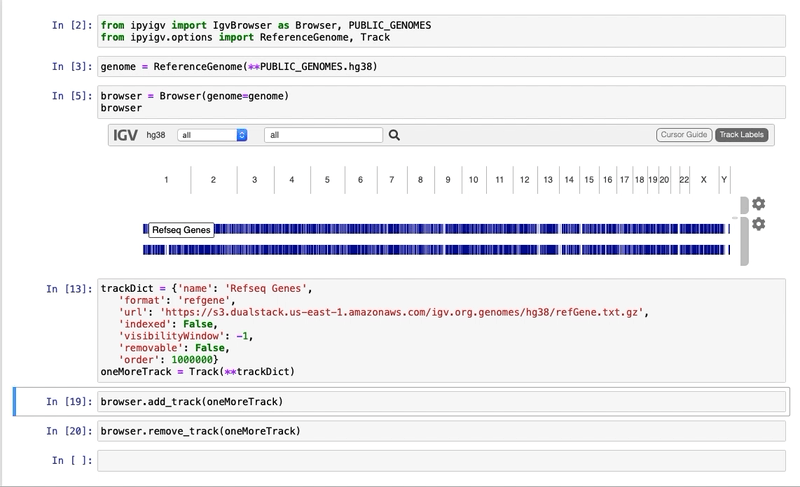
Task: Jump to chromosome X label
Action: pos(704,180)
